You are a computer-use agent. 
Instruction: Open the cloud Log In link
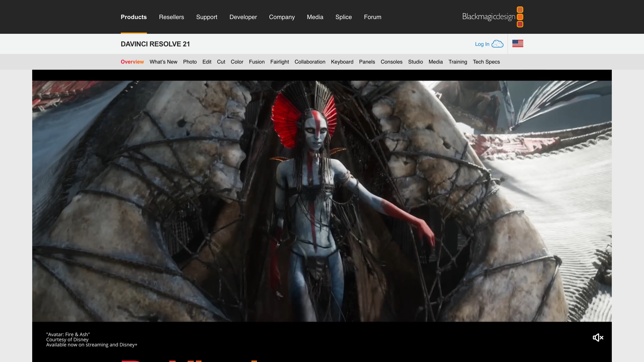click(x=489, y=44)
